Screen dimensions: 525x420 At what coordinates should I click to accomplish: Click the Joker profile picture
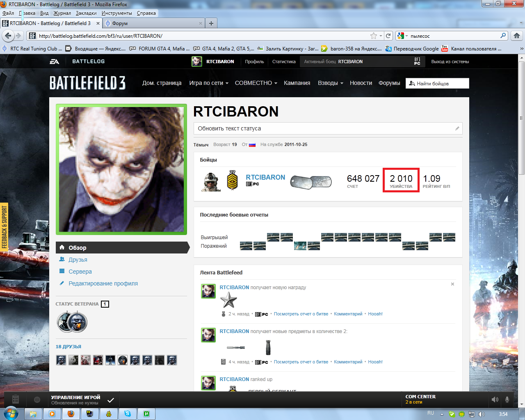(121, 169)
